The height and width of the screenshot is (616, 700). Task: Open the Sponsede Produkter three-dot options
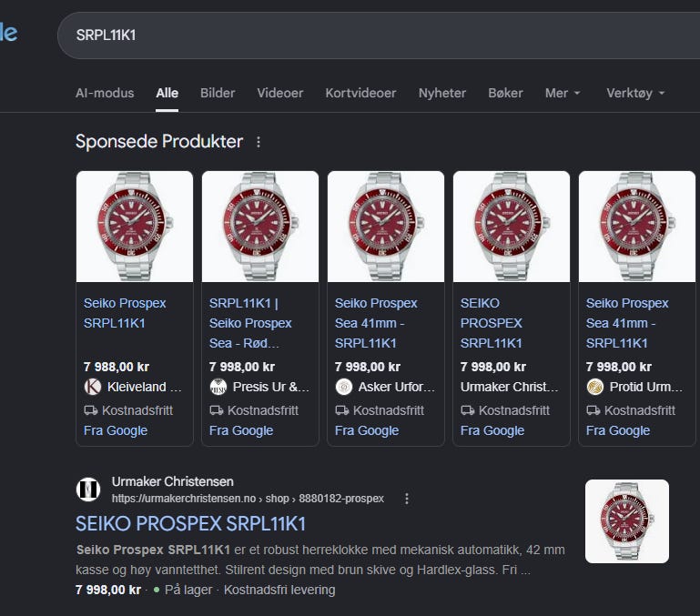259,142
